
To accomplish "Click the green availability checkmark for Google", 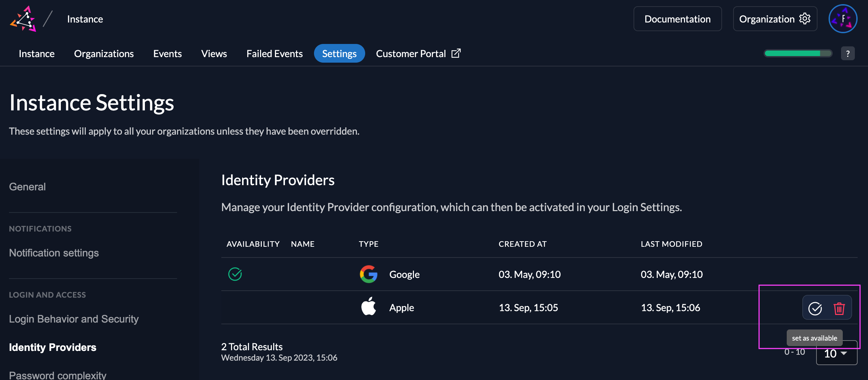I will pos(235,273).
